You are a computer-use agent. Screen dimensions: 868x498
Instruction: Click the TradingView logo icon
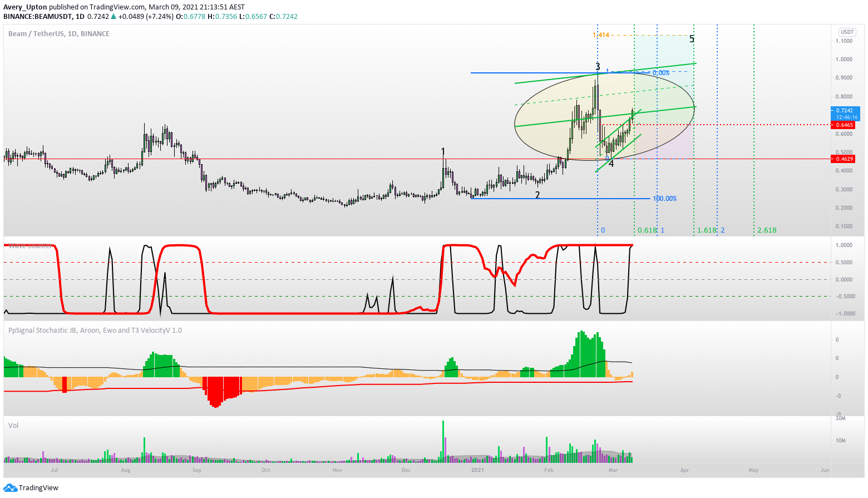coord(10,487)
